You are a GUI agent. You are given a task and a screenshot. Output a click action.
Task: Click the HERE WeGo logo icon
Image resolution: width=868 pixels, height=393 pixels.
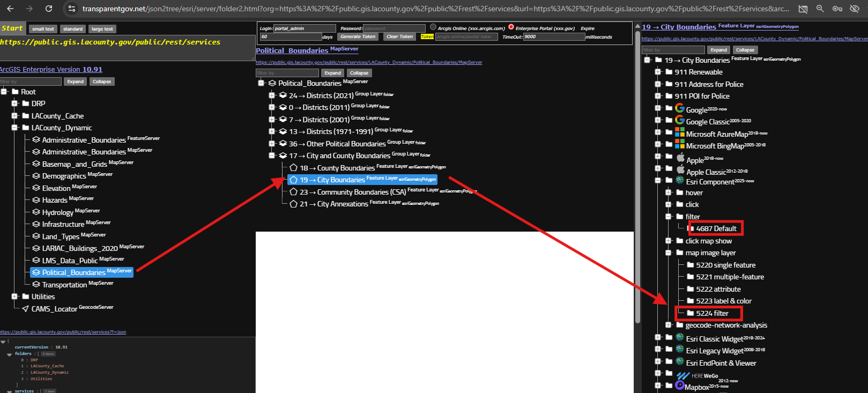(683, 376)
